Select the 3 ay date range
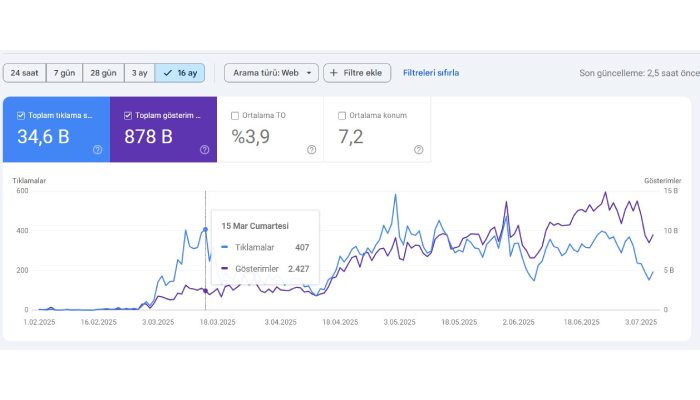 (x=140, y=73)
